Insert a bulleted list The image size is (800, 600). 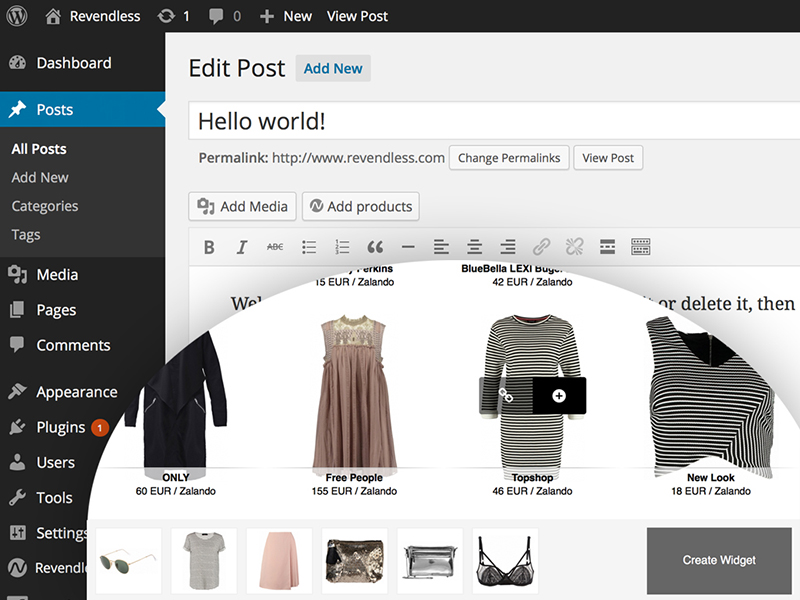click(309, 247)
